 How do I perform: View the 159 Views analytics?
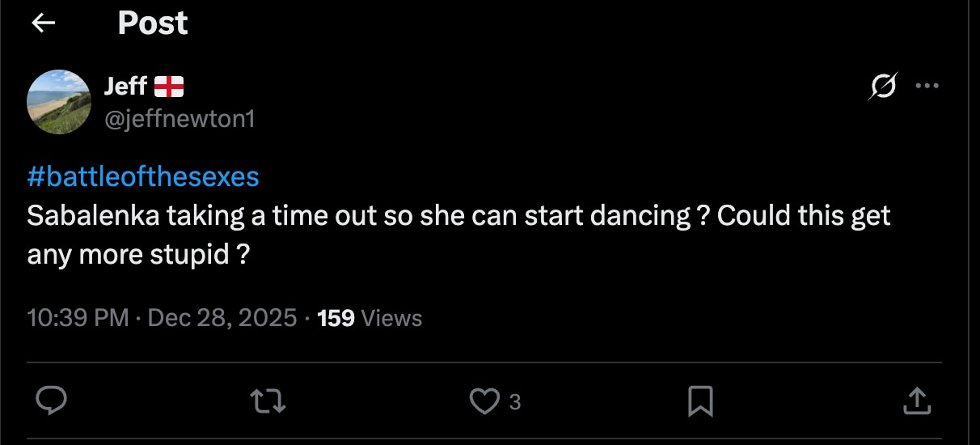(x=370, y=318)
